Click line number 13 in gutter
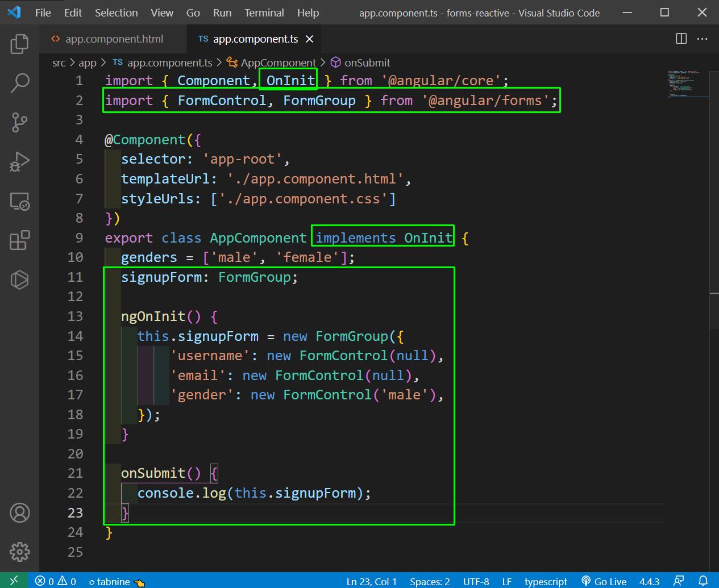The height and width of the screenshot is (588, 719). (75, 316)
